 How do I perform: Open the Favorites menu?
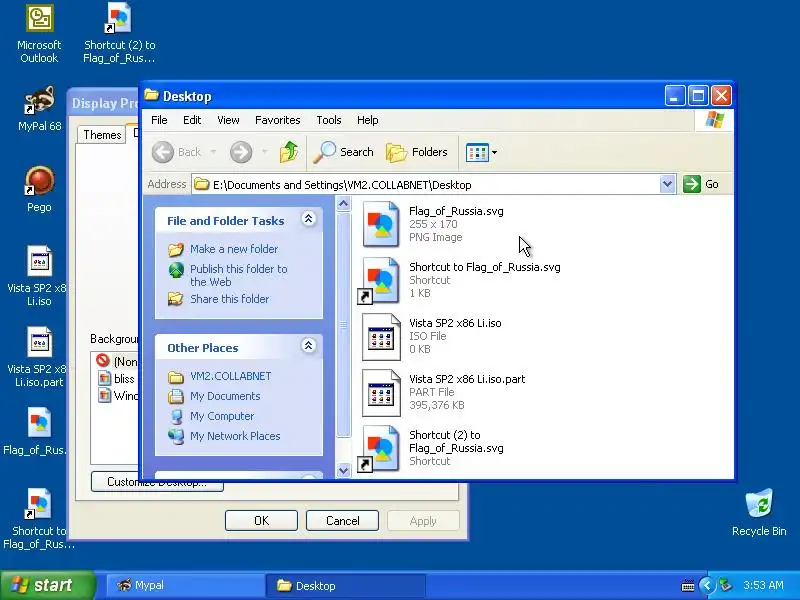tap(278, 120)
